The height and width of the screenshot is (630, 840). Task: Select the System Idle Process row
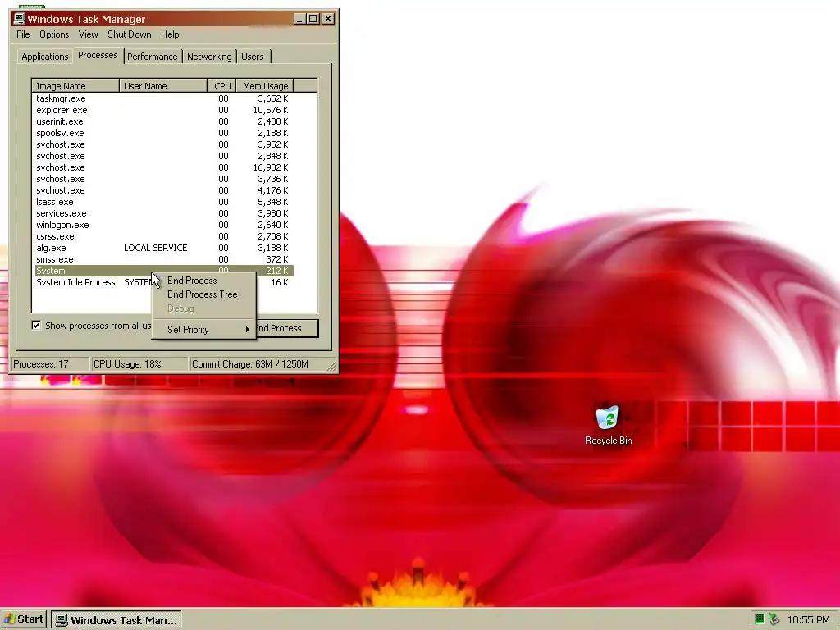(x=162, y=282)
